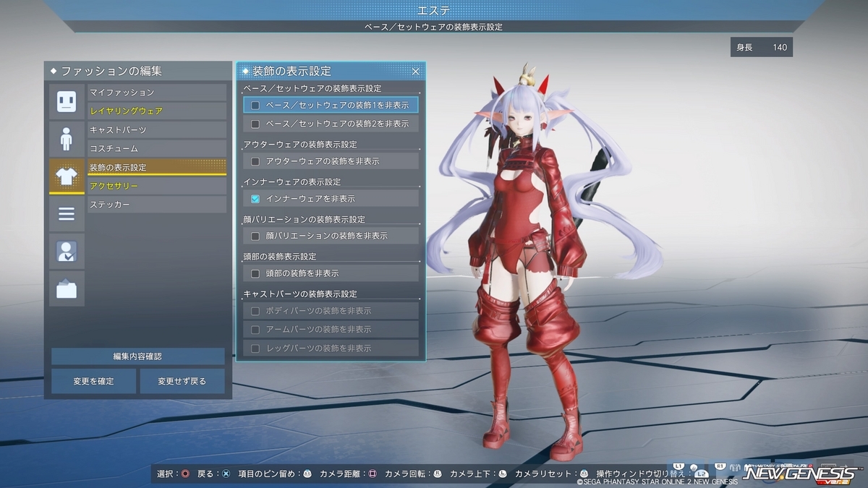Click the 選択 circle button icon
This screenshot has height=488, width=868.
[x=186, y=474]
